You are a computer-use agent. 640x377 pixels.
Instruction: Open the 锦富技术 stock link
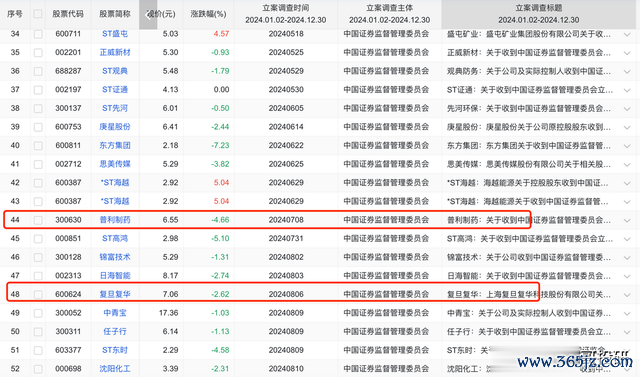pyautogui.click(x=115, y=257)
